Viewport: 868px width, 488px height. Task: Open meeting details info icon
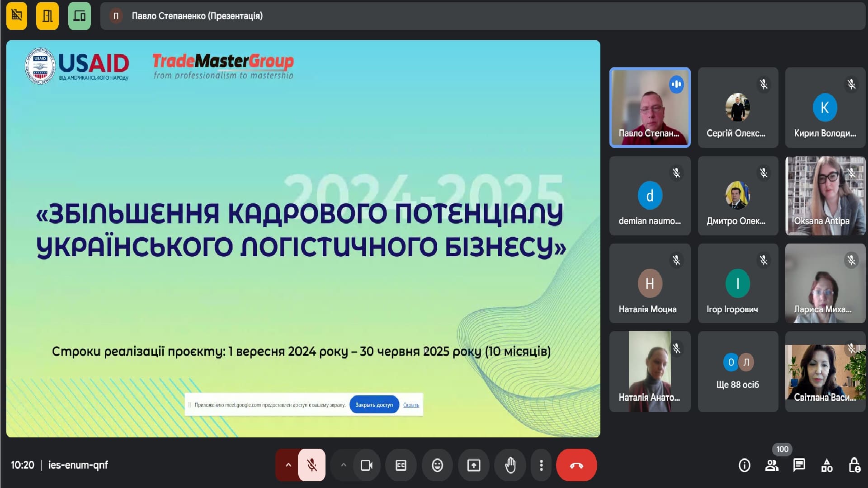(744, 465)
